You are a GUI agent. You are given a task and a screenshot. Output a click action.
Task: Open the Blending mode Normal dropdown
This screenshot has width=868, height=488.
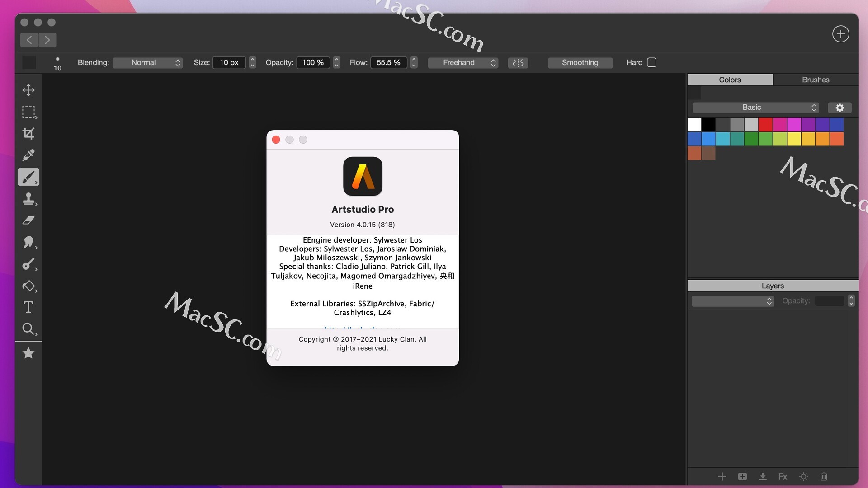pos(148,63)
